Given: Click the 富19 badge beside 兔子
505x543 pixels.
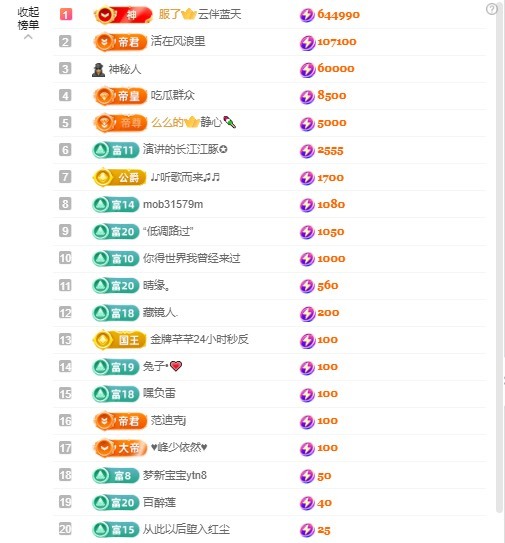Looking at the screenshot, I should (x=116, y=367).
